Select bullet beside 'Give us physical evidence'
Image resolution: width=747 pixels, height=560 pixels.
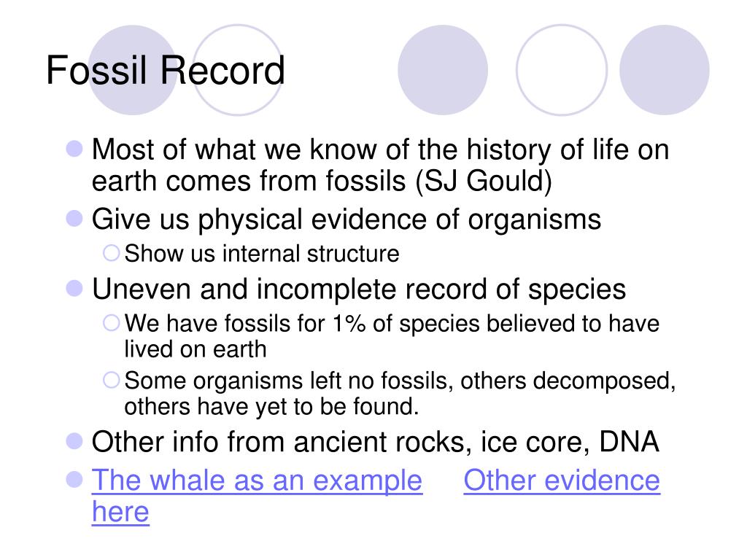tap(74, 219)
